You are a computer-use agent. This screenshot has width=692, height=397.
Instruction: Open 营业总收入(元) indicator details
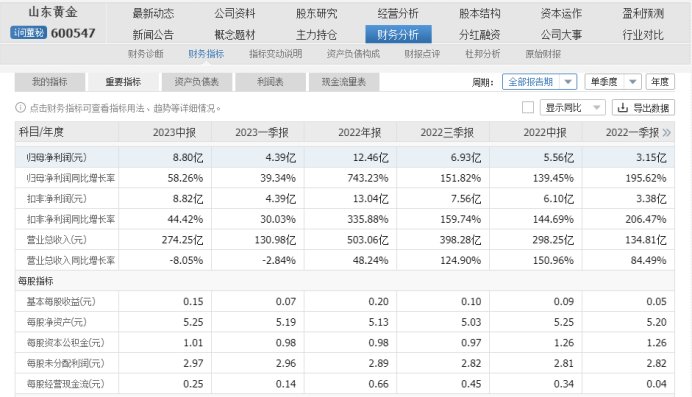point(56,240)
